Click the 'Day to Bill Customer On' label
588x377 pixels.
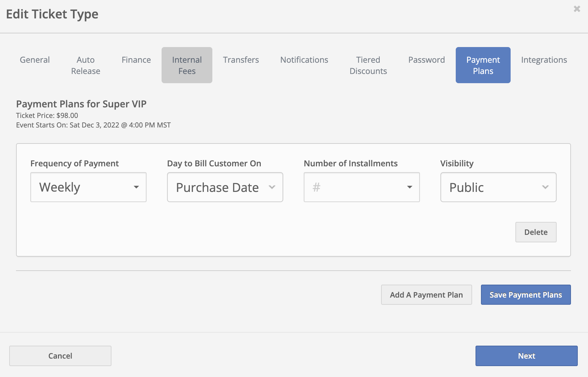pos(214,163)
